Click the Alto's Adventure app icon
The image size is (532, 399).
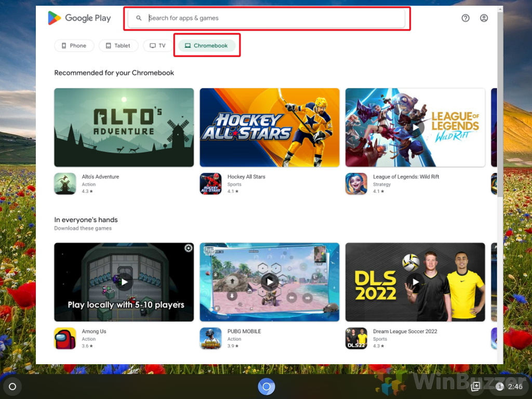(65, 183)
